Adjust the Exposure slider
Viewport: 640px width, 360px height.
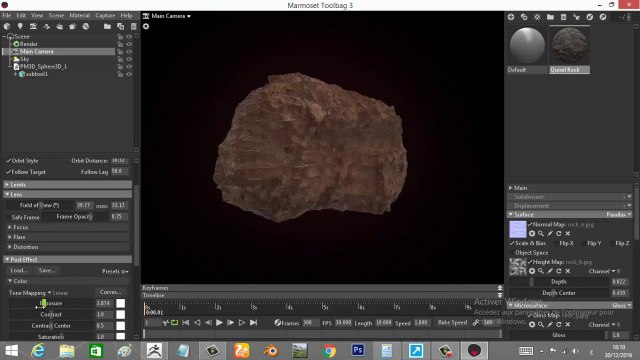coord(51,303)
